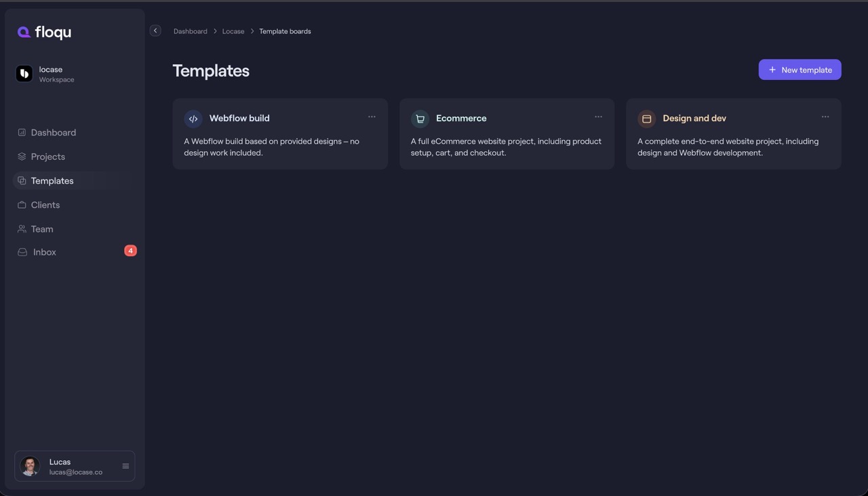
Task: Click the Template boards breadcrumb
Action: coord(285,31)
